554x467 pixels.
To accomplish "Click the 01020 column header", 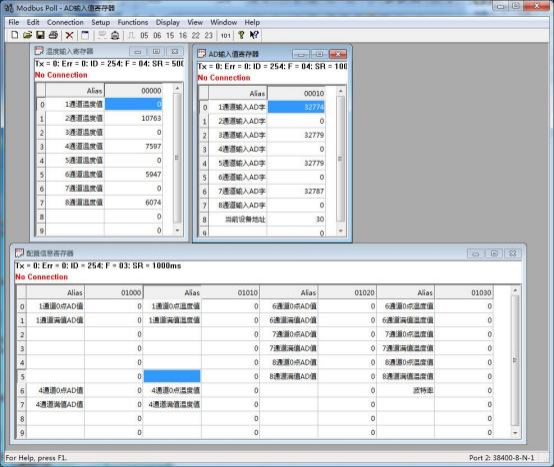I will [x=347, y=292].
